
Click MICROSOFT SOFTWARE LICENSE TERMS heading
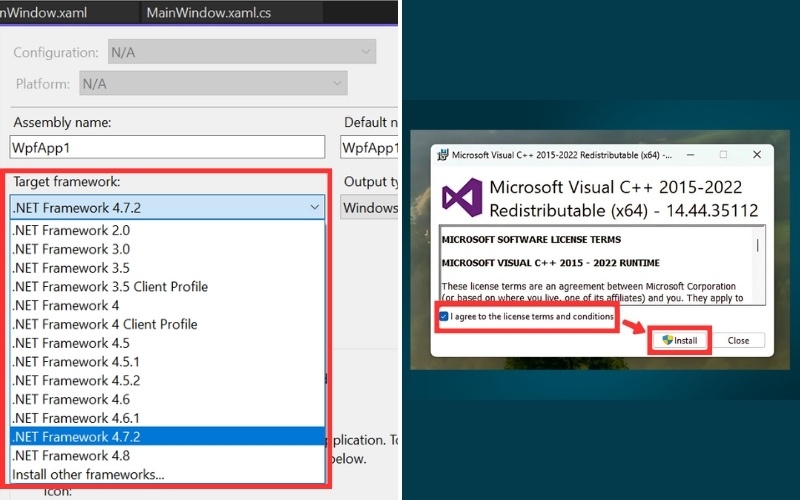tap(531, 239)
